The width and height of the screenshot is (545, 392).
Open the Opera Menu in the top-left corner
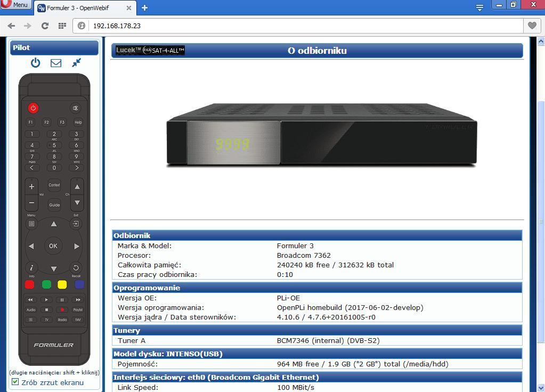pos(14,4)
